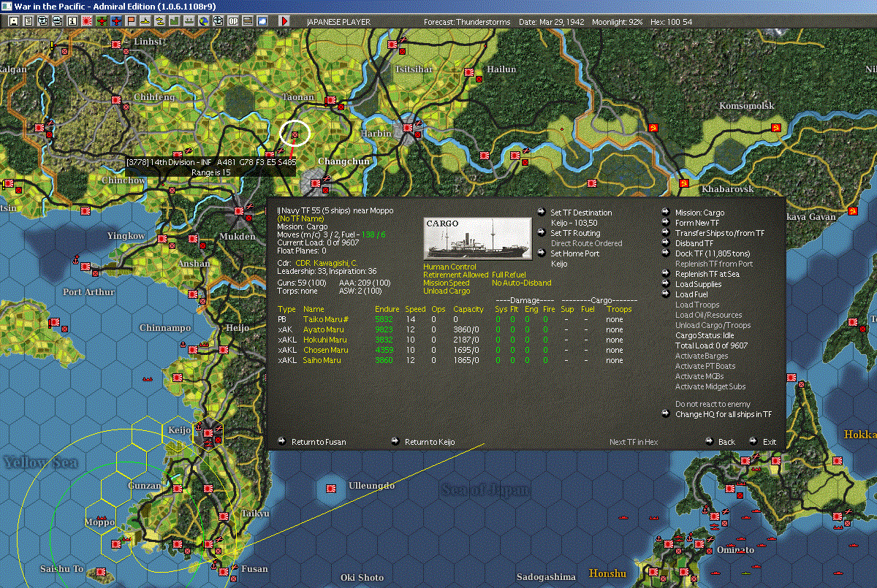The width and height of the screenshot is (877, 588).
Task: Click the Japanese rising sun flag icon
Action: [86, 21]
